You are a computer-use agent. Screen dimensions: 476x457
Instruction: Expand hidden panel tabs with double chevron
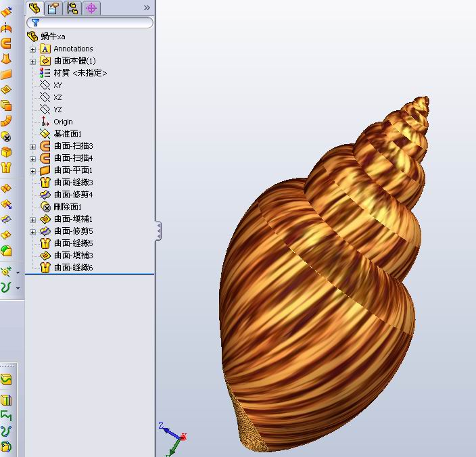tap(147, 7)
